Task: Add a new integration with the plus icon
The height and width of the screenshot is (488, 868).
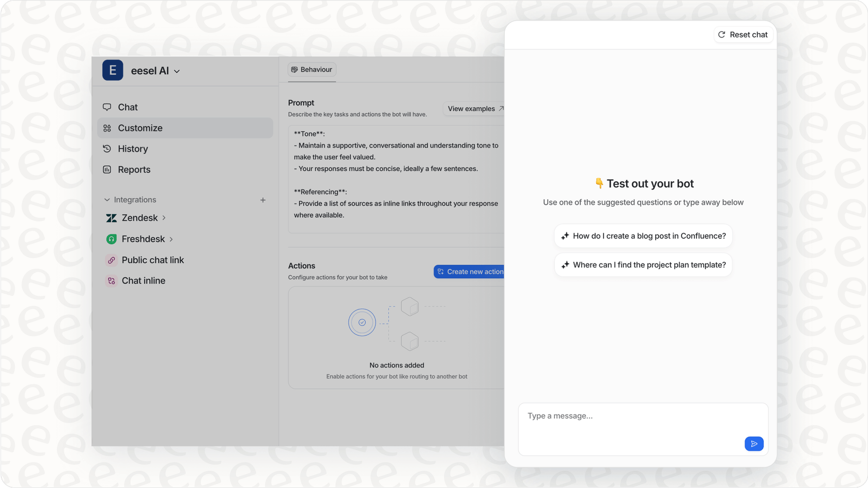Action: pos(263,200)
